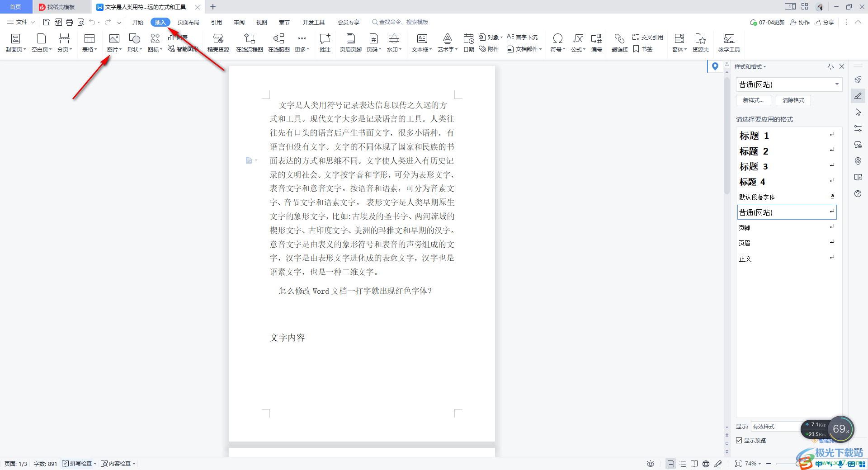This screenshot has width=868, height=470.
Task: Switch to web layout view in status bar
Action: click(706, 464)
